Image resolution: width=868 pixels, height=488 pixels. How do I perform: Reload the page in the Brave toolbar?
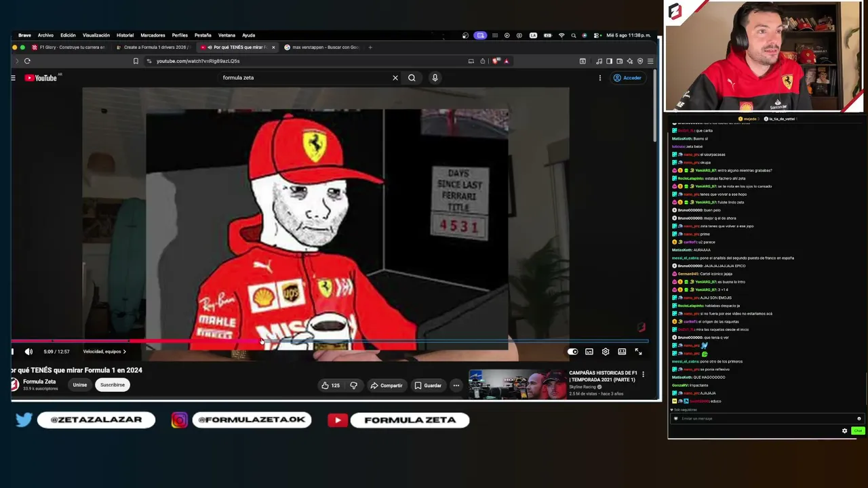pyautogui.click(x=27, y=61)
